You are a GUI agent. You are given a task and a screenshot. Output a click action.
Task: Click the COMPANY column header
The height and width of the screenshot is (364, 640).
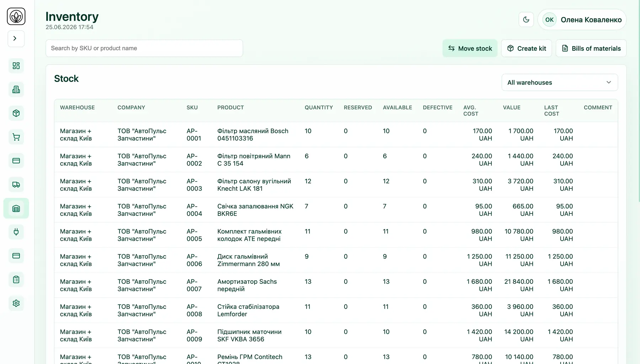131,108
